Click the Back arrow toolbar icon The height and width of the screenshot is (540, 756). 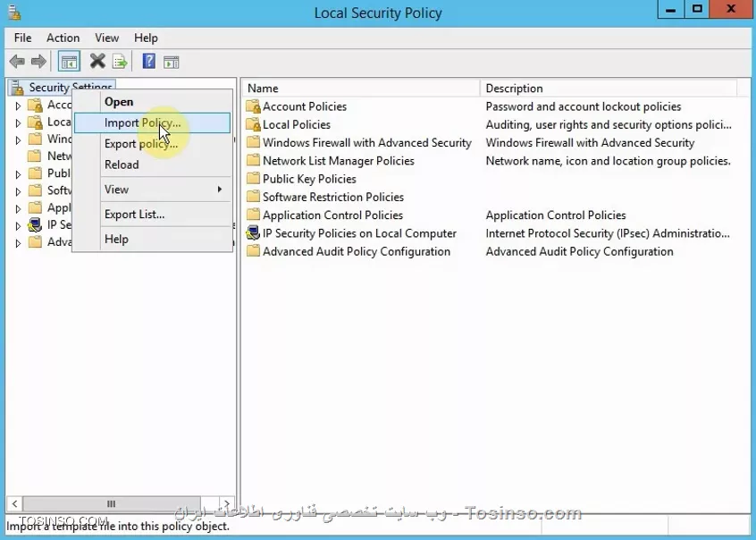(x=17, y=62)
